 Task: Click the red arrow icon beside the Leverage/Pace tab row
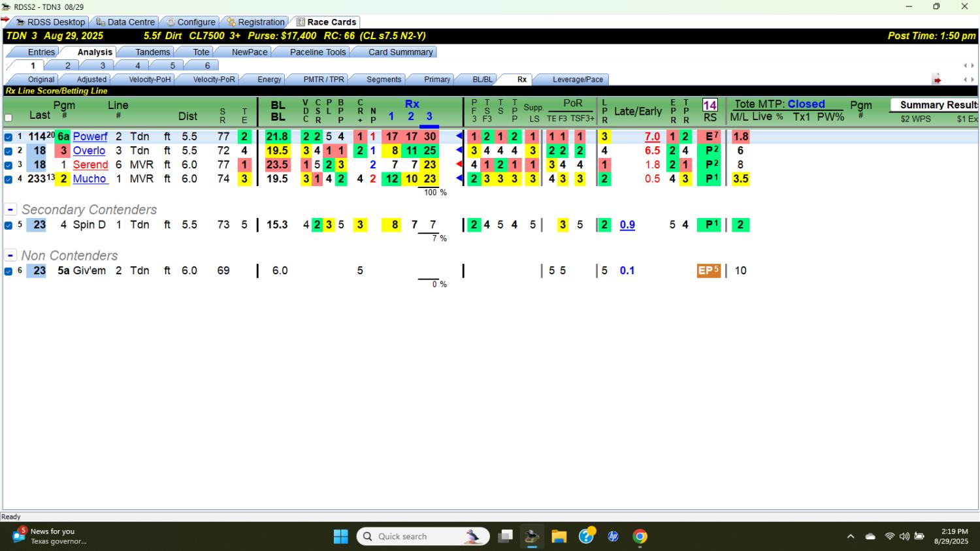point(937,80)
